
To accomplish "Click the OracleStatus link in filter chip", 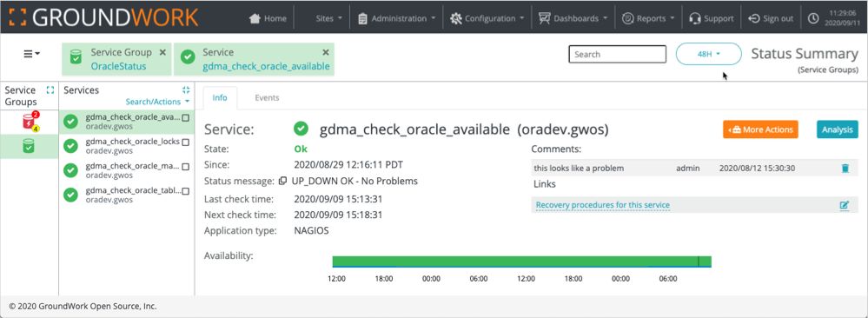I will pyautogui.click(x=118, y=67).
